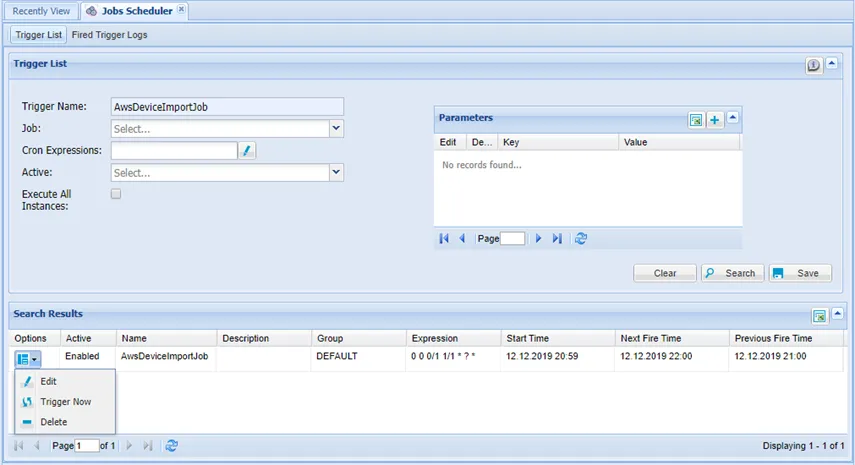Open the Active dropdown
Viewport: 855px width, 465px height.
(336, 173)
